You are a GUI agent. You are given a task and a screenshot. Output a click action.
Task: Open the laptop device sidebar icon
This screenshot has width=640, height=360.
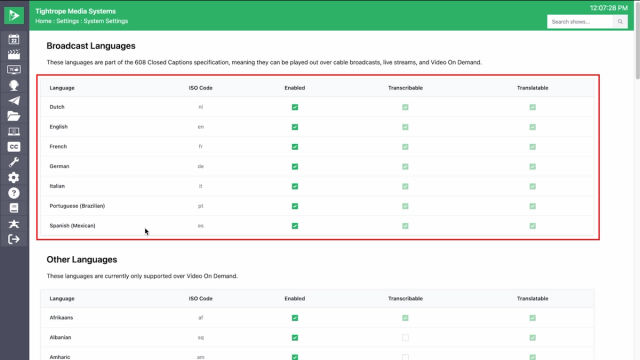pos(14,131)
